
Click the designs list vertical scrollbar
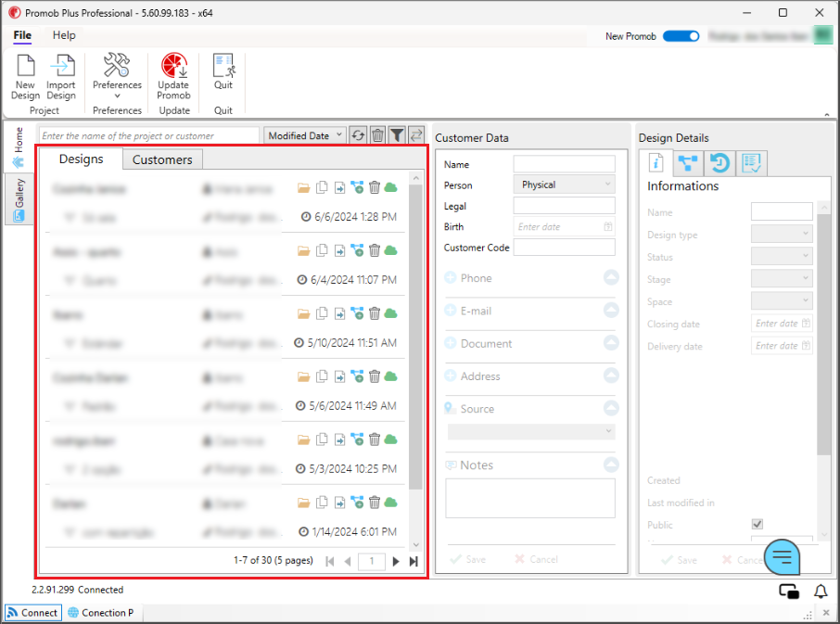pyautogui.click(x=415, y=337)
